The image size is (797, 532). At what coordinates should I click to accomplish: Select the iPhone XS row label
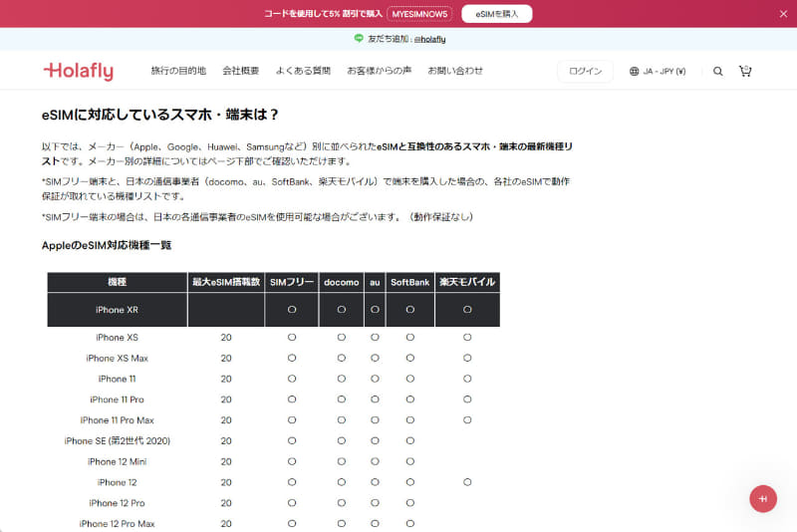pyautogui.click(x=117, y=338)
